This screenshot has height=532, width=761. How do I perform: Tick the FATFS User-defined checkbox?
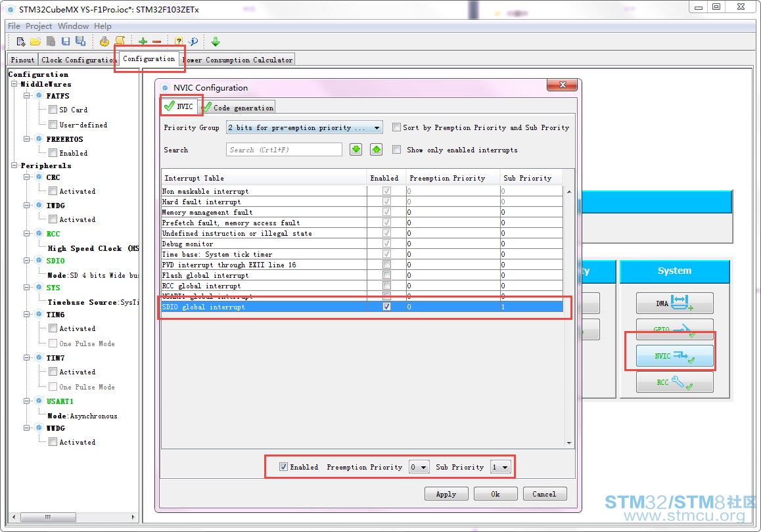tap(53, 125)
